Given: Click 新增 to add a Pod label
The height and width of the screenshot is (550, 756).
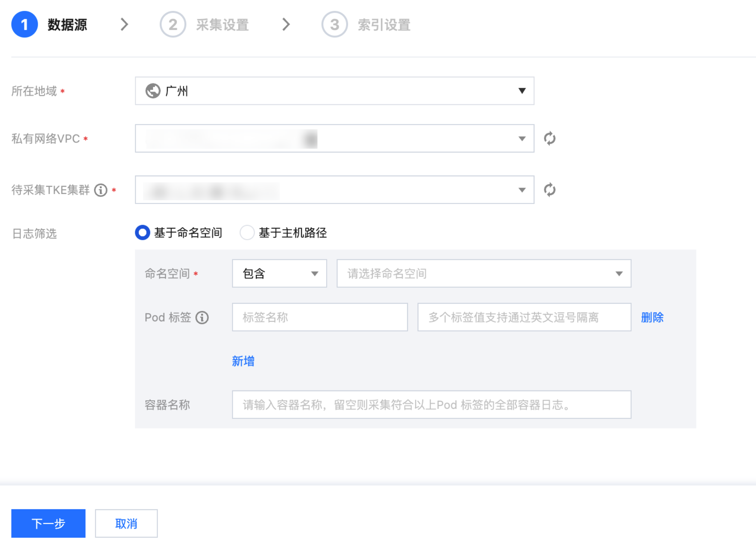Looking at the screenshot, I should click(x=243, y=361).
